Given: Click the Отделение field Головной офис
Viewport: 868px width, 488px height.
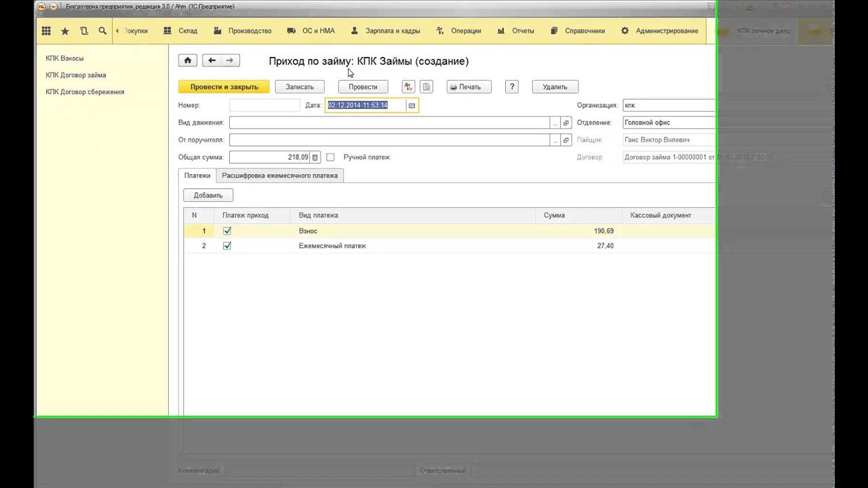Looking at the screenshot, I should (669, 123).
